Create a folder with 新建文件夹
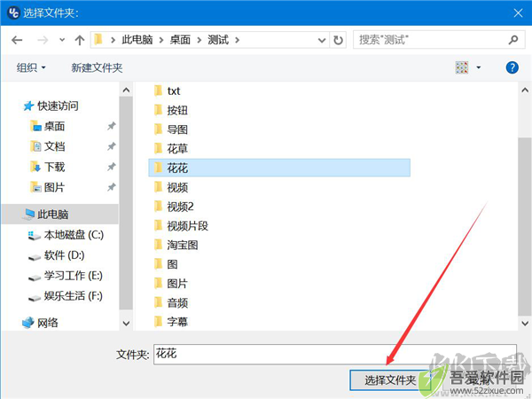The image size is (532, 399). [97, 67]
